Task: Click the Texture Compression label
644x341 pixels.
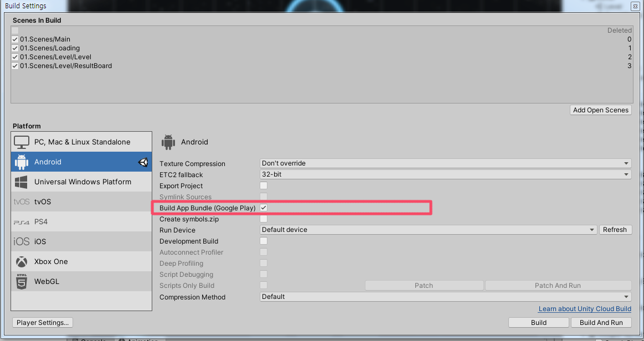Action: click(x=192, y=164)
